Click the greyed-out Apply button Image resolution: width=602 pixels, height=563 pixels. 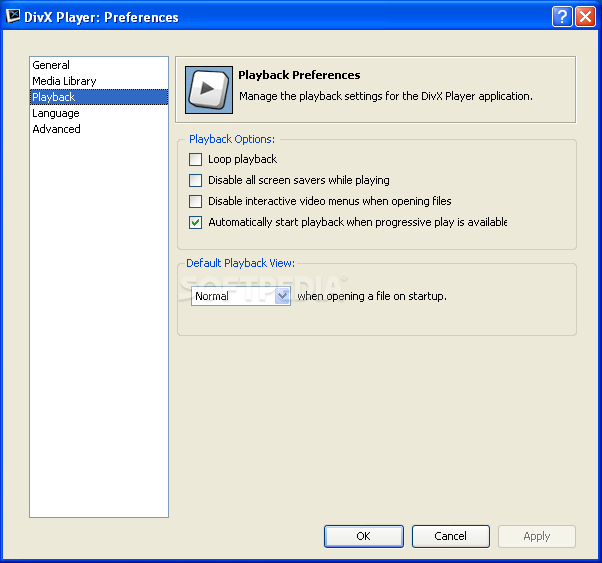(x=537, y=536)
